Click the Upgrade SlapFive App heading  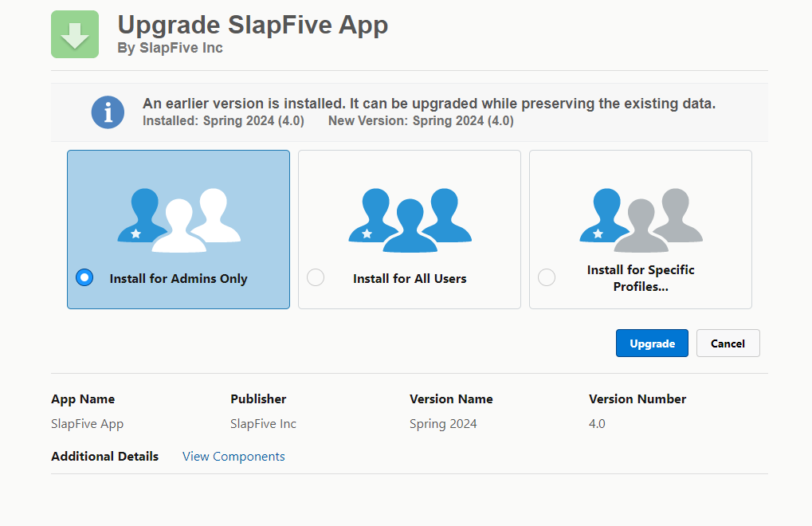tap(253, 25)
